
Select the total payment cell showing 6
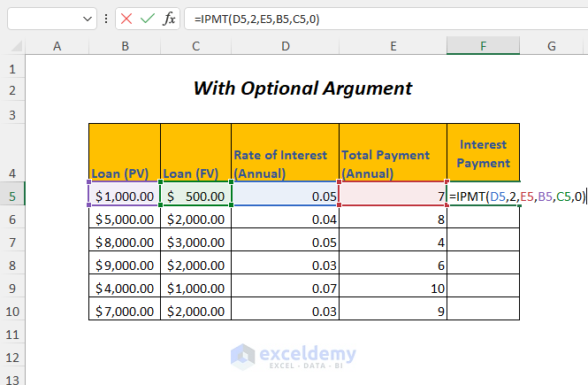pyautogui.click(x=393, y=263)
